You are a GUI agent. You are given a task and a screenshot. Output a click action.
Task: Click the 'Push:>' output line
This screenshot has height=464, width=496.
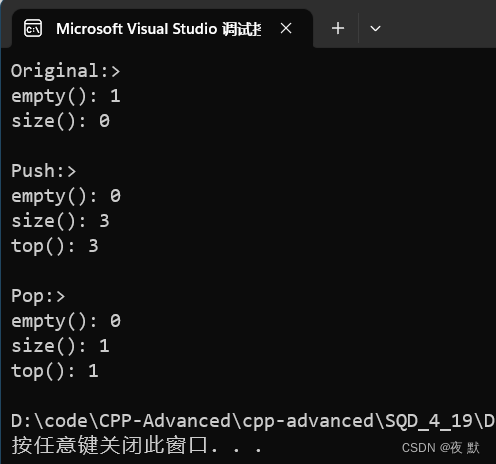(x=43, y=171)
